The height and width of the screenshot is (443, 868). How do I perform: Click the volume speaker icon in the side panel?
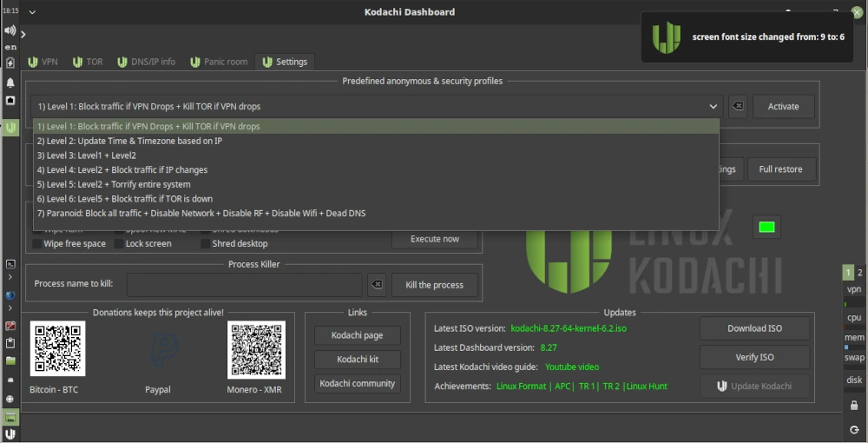coord(10,30)
